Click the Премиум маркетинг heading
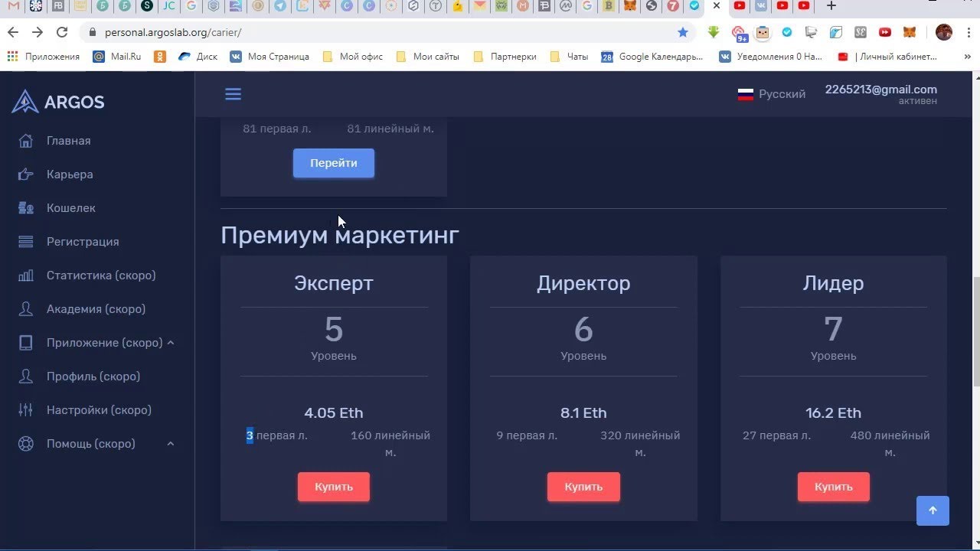The width and height of the screenshot is (980, 551). [x=340, y=235]
